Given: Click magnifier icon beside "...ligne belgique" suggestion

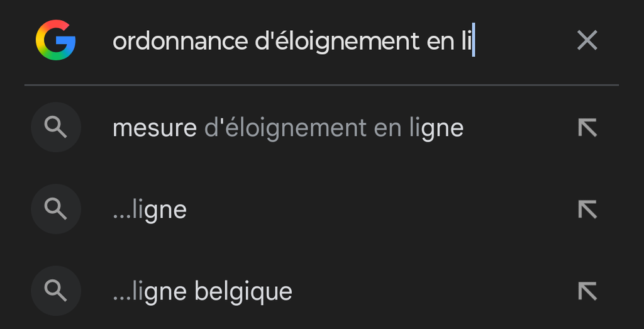Looking at the screenshot, I should (x=56, y=291).
